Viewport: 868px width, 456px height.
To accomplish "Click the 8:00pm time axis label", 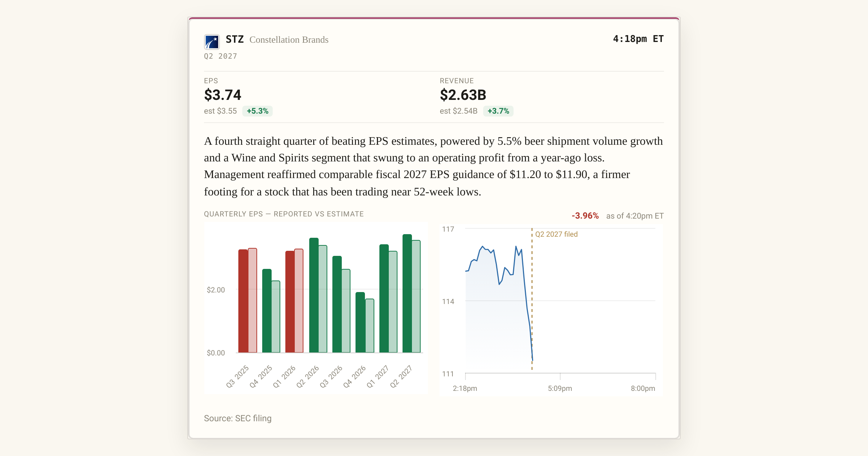I will [643, 388].
